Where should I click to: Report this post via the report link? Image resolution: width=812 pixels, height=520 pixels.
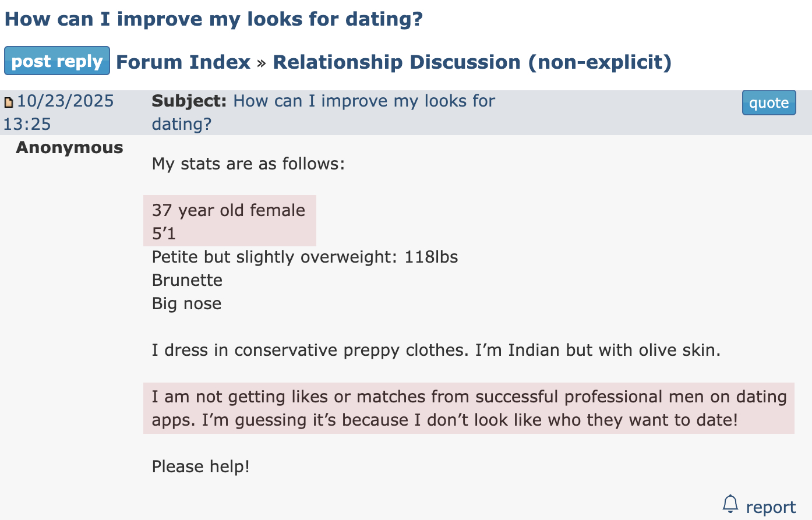[770, 507]
